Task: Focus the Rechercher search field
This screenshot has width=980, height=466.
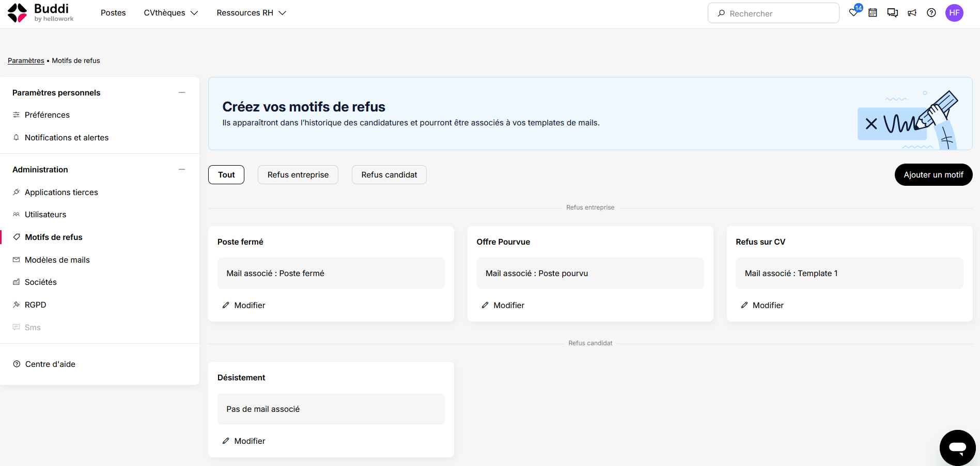Action: pos(773,13)
